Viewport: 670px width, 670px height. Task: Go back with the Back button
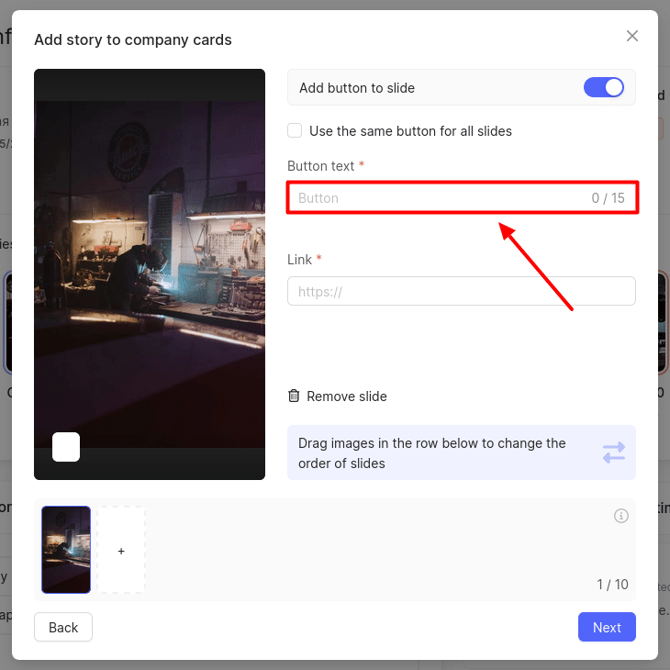[x=63, y=627]
